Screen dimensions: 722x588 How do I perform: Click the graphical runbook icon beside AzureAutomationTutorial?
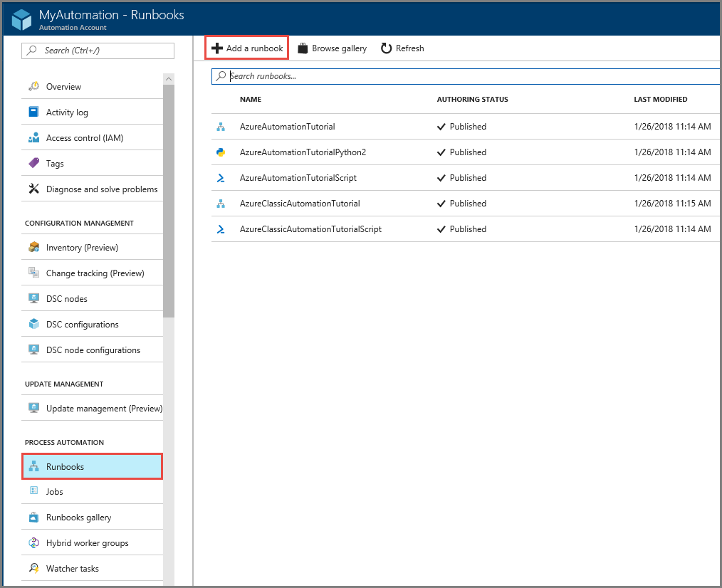[x=221, y=127]
